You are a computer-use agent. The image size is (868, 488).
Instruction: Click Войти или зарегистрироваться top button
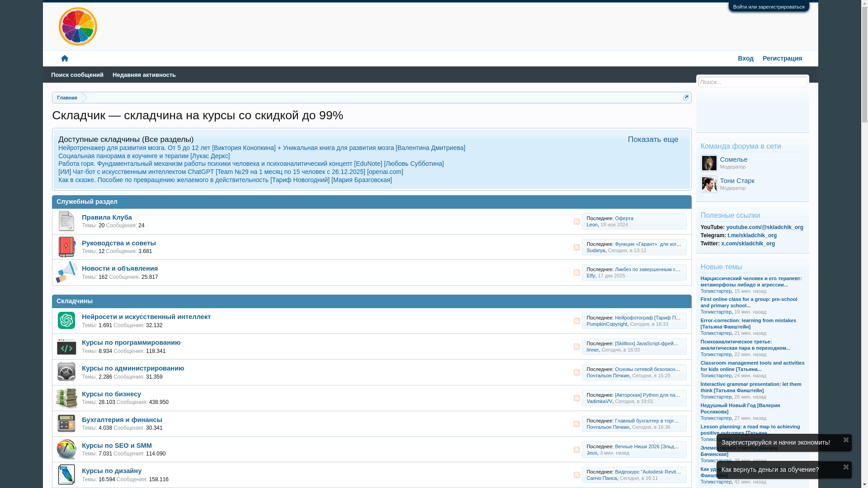[x=769, y=7]
